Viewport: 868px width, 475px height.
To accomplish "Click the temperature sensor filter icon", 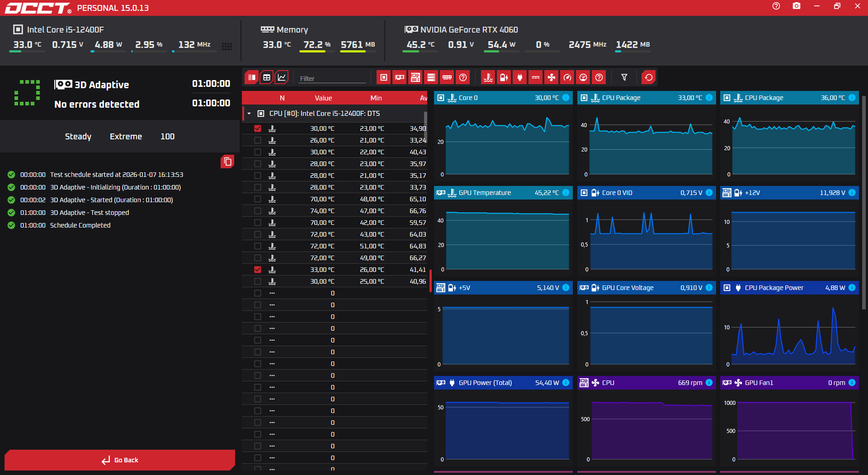I will pyautogui.click(x=488, y=77).
